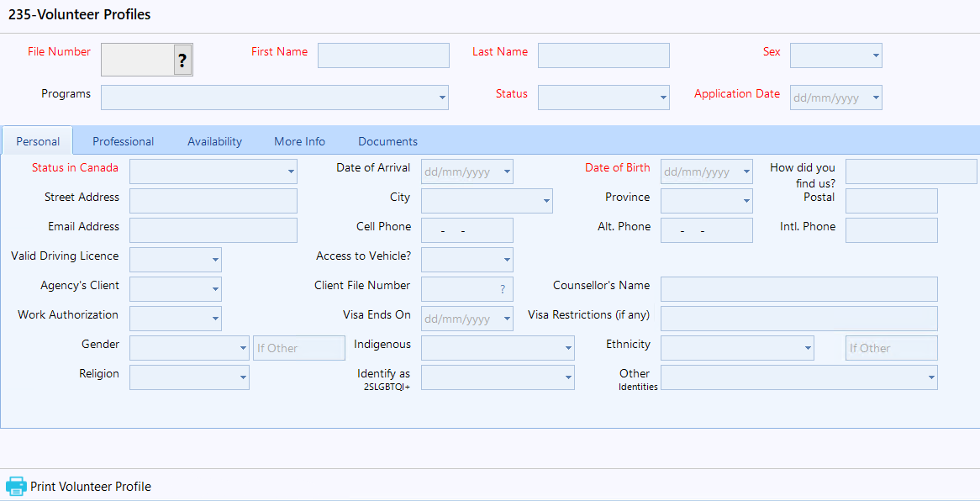Open the Date of Arrival calendar picker arrow
The image size is (980, 501).
[506, 171]
